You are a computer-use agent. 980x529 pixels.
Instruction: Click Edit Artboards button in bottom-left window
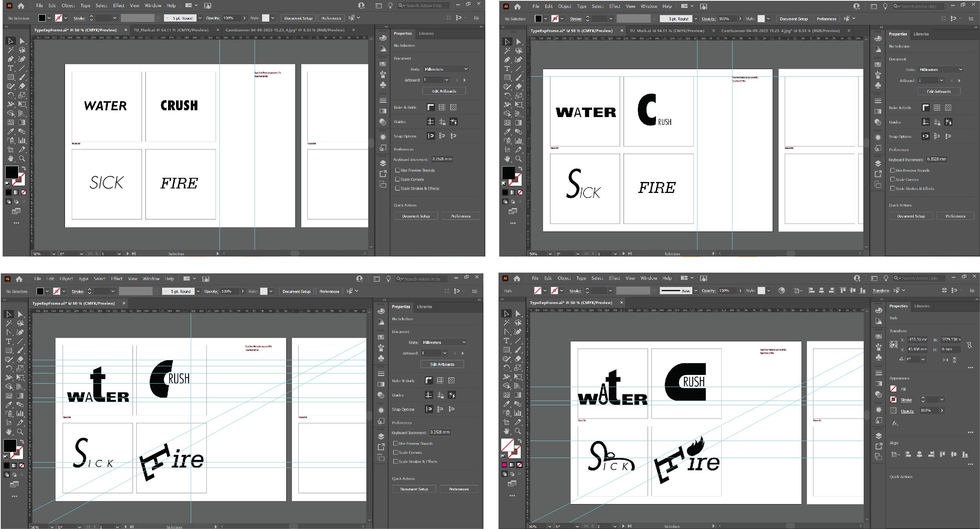click(442, 364)
